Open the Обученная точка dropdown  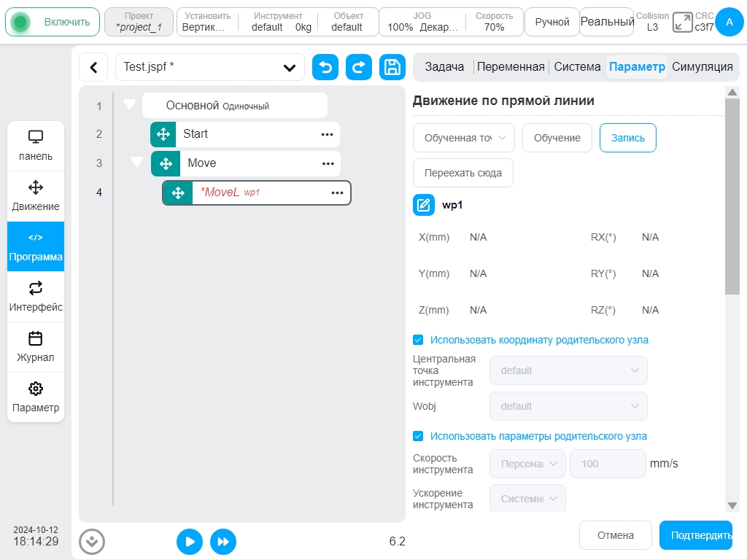pyautogui.click(x=463, y=138)
